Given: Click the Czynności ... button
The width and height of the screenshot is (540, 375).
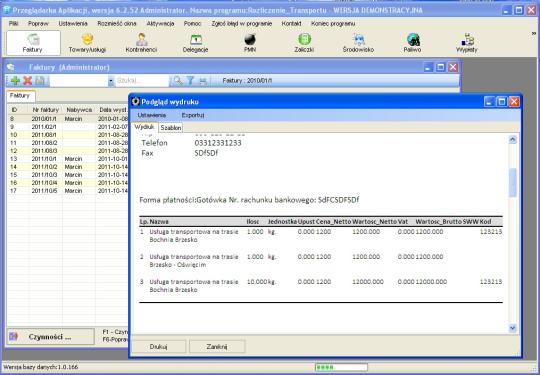Looking at the screenshot, I should coord(51,336).
